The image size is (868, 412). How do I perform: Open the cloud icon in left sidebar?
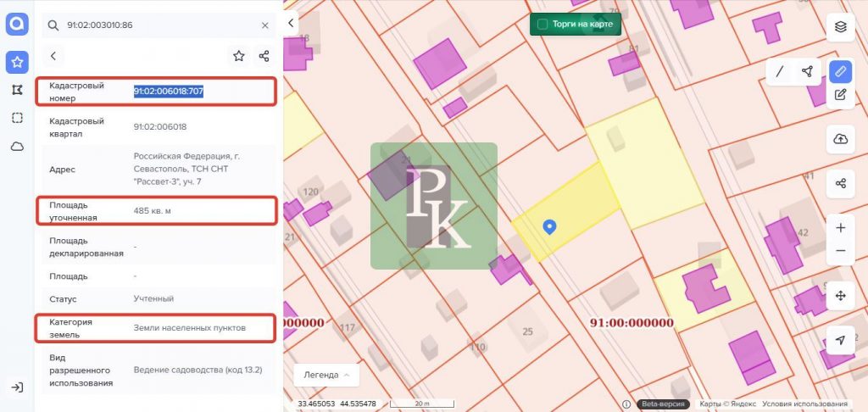coord(17,146)
